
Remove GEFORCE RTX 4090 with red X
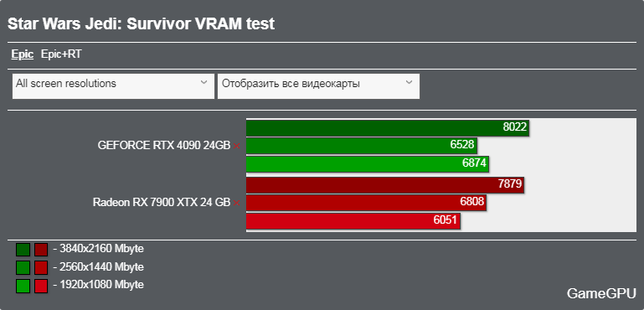coord(236,146)
